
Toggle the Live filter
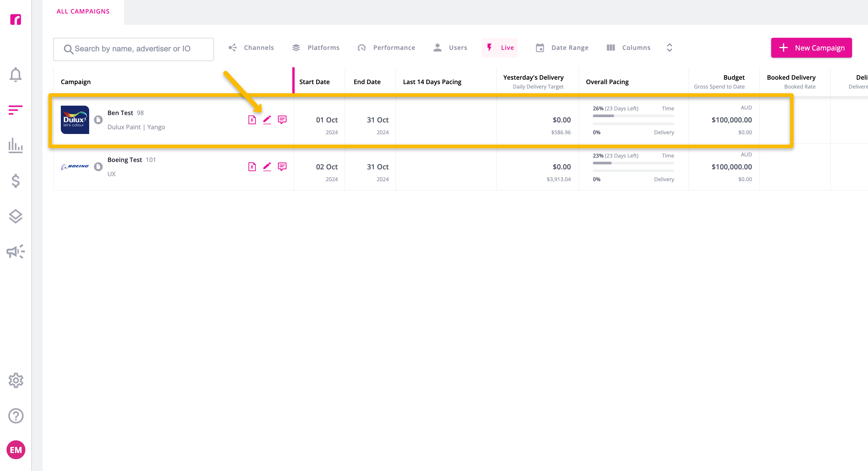click(x=500, y=48)
